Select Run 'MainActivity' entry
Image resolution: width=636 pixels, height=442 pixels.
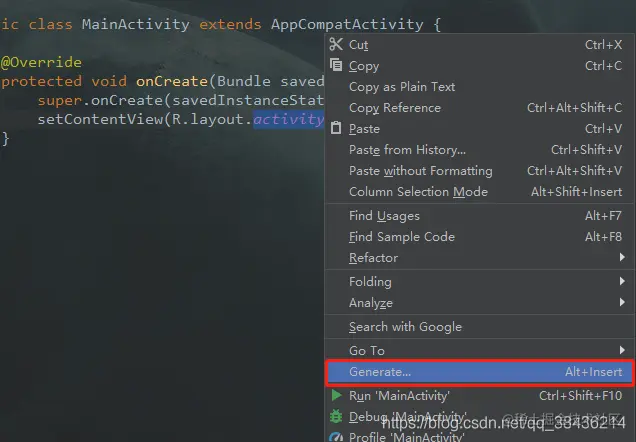480,396
